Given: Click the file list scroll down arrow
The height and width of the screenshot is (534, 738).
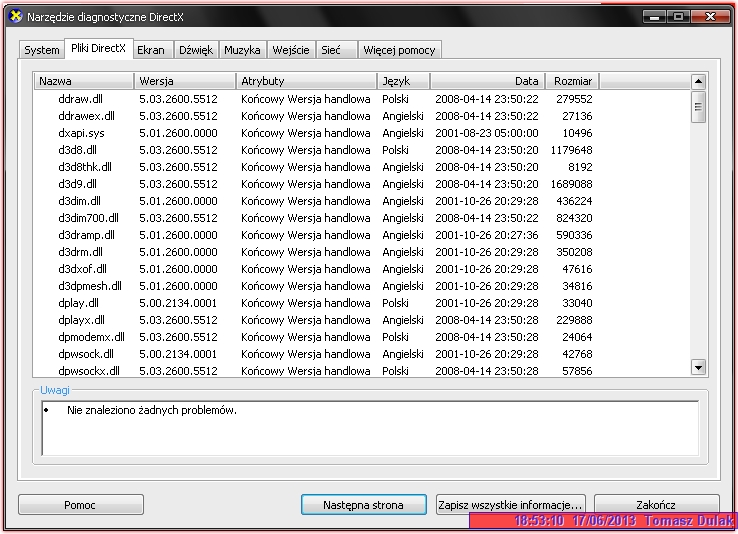Looking at the screenshot, I should (x=698, y=367).
